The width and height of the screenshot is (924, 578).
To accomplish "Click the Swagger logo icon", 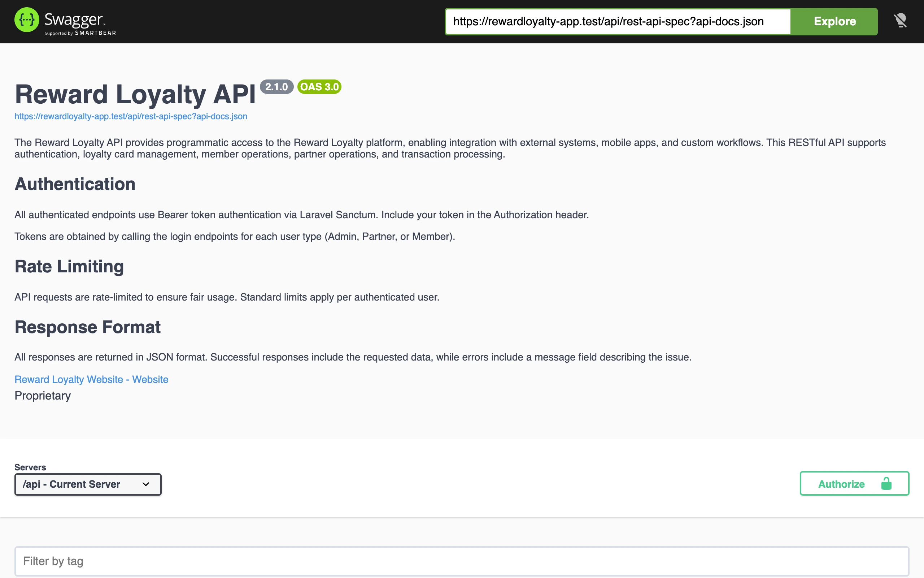I will click(x=27, y=20).
